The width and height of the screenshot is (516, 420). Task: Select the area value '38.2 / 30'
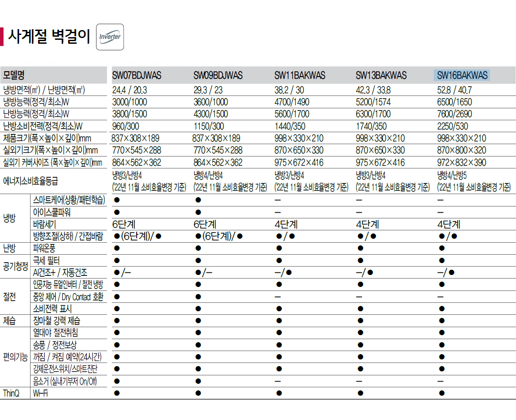click(289, 90)
